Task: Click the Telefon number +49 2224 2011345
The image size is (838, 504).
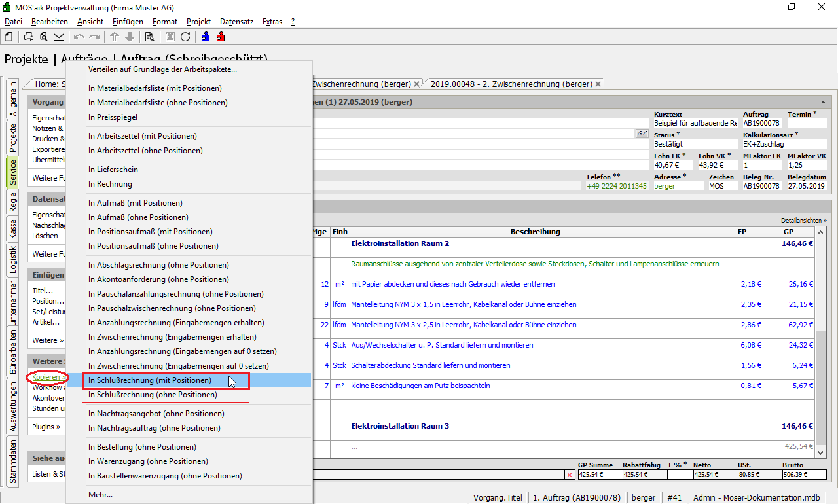Action: (x=616, y=186)
